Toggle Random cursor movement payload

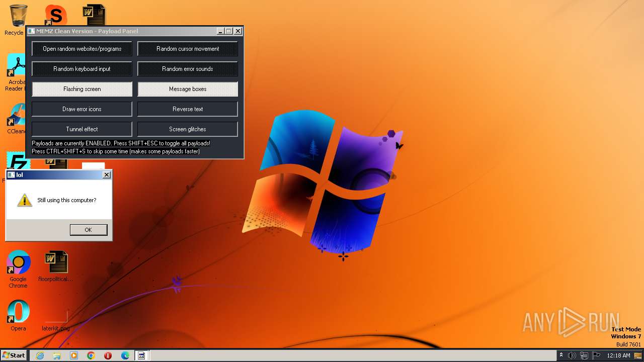click(x=188, y=49)
